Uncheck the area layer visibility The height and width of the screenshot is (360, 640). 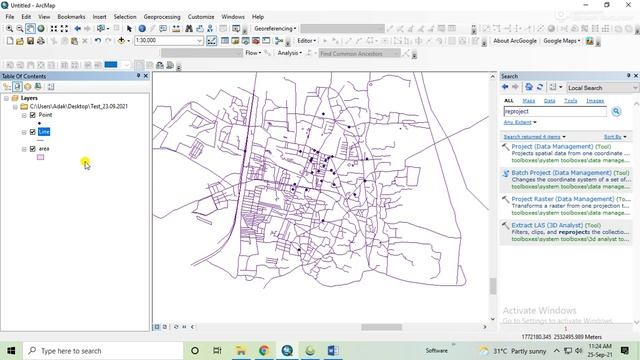click(33, 149)
